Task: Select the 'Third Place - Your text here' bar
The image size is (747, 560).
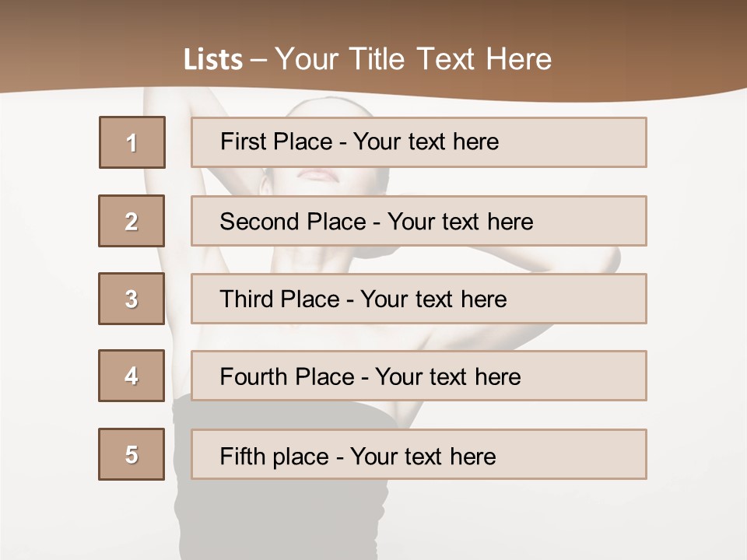Action: [x=419, y=299]
